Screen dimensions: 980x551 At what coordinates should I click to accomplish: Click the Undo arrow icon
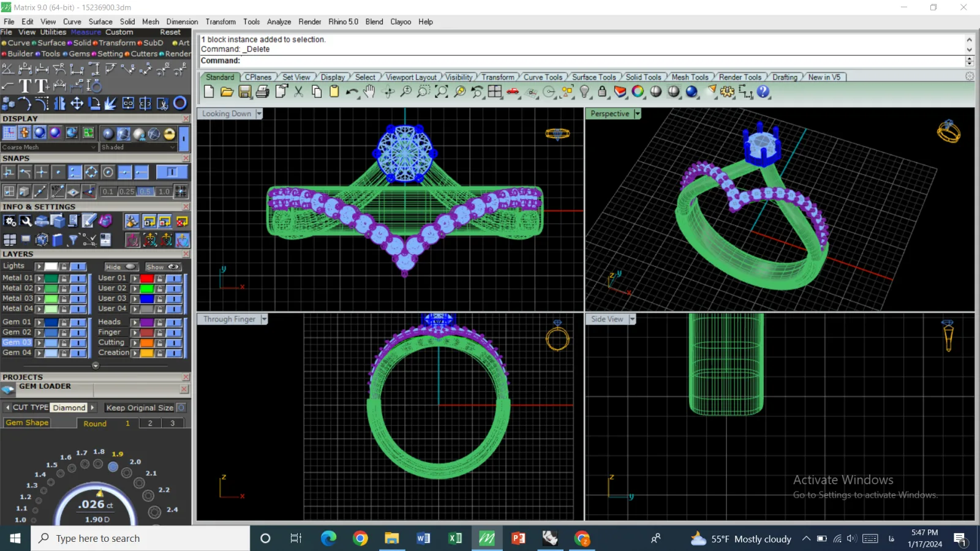pos(352,92)
